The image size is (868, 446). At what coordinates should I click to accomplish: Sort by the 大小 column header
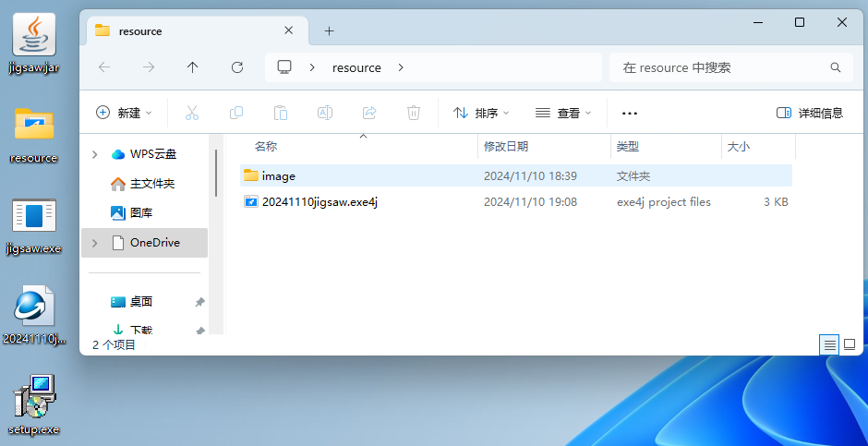coord(739,147)
